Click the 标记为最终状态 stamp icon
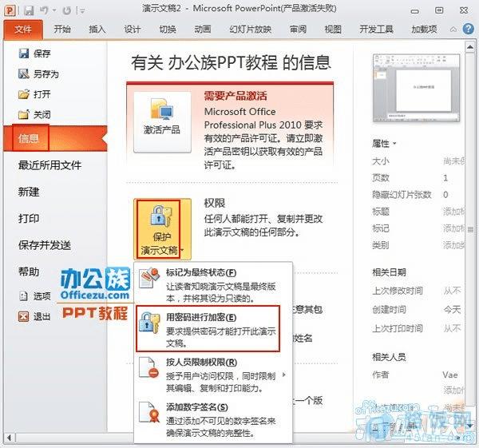Screen dimensions: 479x448 tap(149, 278)
